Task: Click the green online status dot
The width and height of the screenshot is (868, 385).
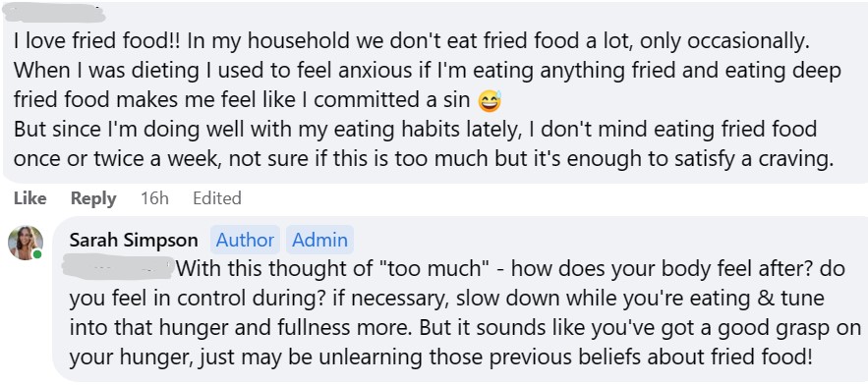Action: [x=37, y=254]
